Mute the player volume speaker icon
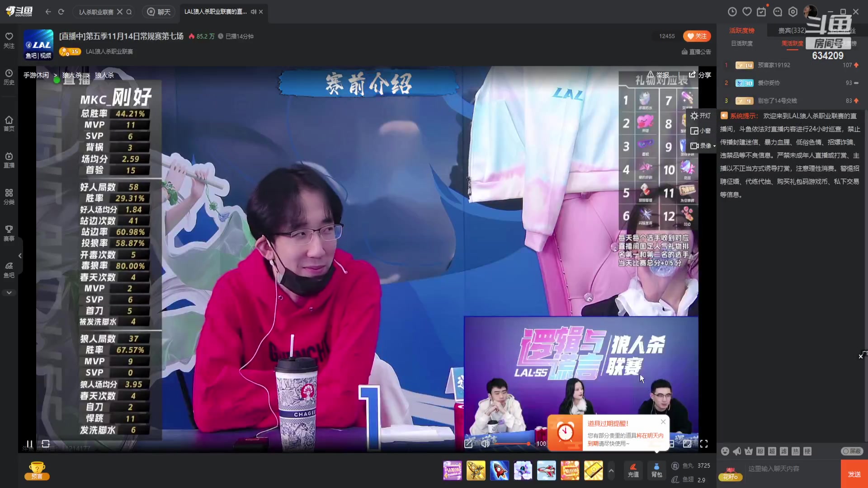868x488 pixels. click(x=486, y=444)
